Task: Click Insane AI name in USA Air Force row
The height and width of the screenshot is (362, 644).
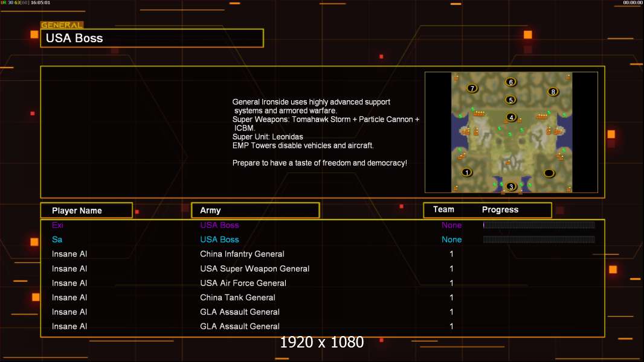Action: click(x=69, y=283)
